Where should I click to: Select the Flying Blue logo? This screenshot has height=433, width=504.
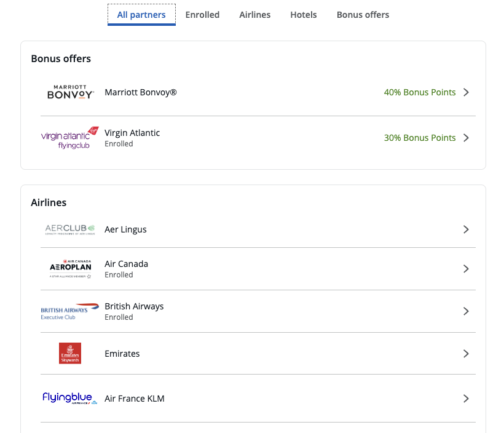point(70,399)
